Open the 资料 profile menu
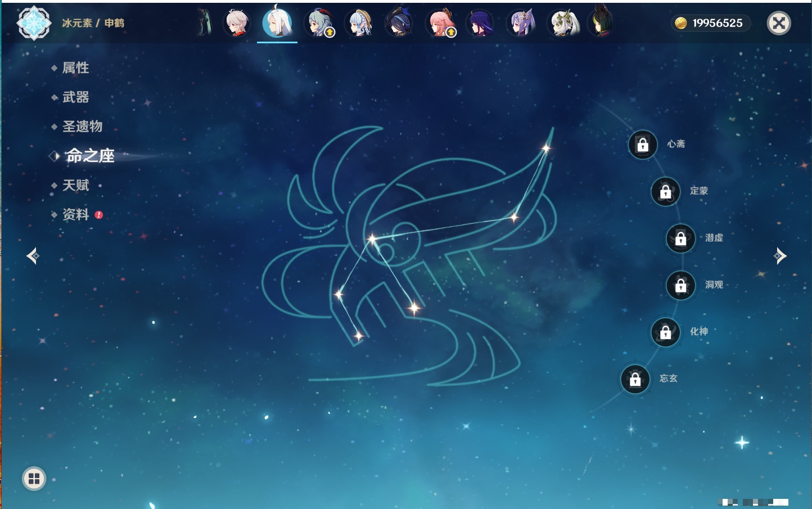 click(75, 214)
